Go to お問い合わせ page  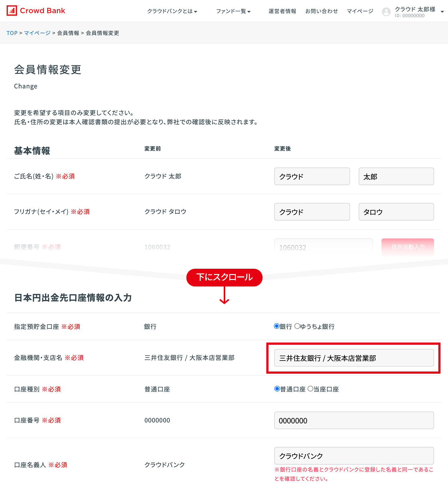pos(321,11)
